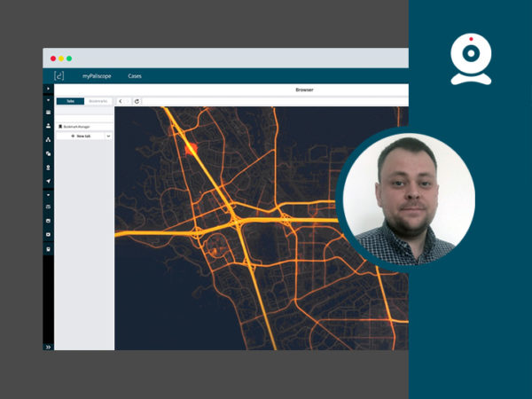
Task: Click the navigation arrow icon in sidebar
Action: 48,180
